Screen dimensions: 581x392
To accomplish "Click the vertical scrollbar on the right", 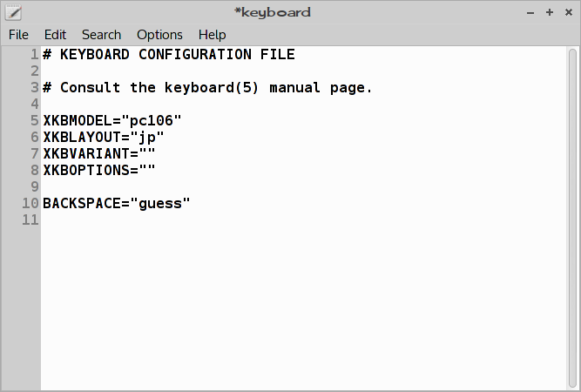I will point(572,219).
